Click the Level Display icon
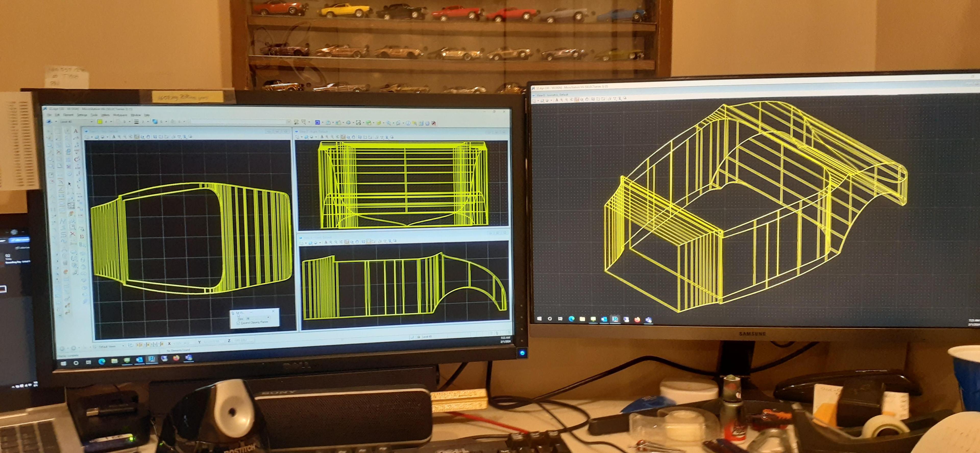Image resolution: width=980 pixels, height=453 pixels. point(379,123)
